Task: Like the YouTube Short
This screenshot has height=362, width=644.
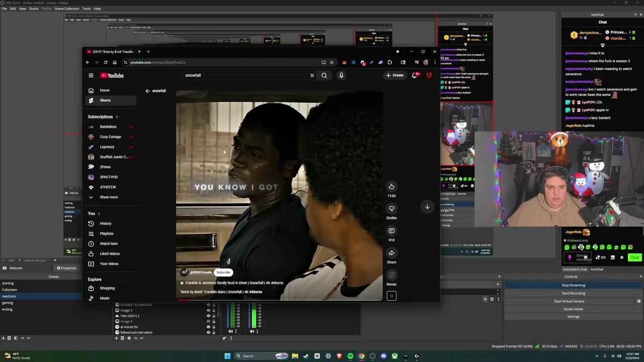Action: pos(391,187)
